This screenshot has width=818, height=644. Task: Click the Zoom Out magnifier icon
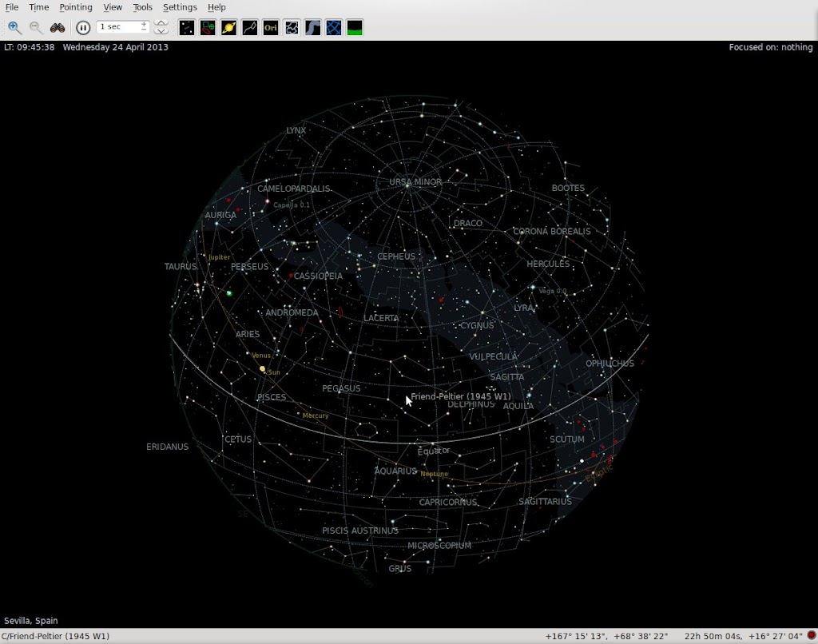(36, 27)
